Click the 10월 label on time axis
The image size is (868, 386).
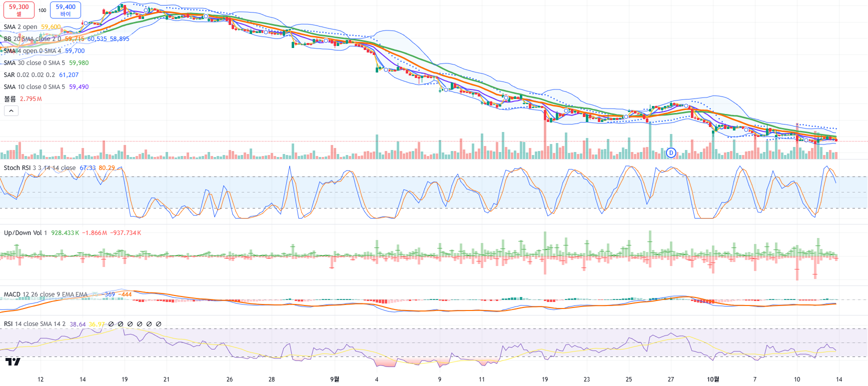click(x=713, y=379)
